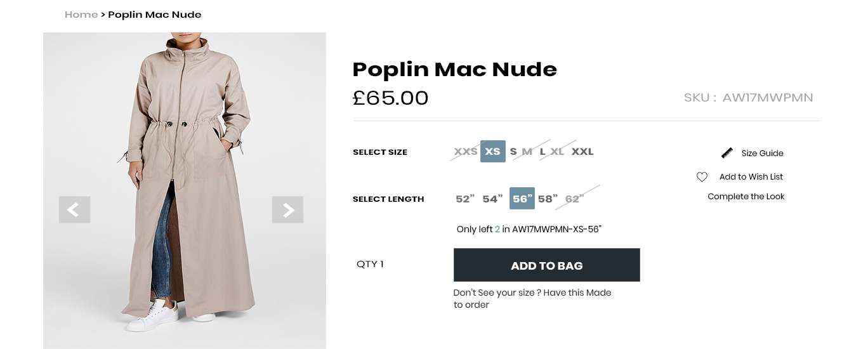Select size XXS

click(465, 152)
